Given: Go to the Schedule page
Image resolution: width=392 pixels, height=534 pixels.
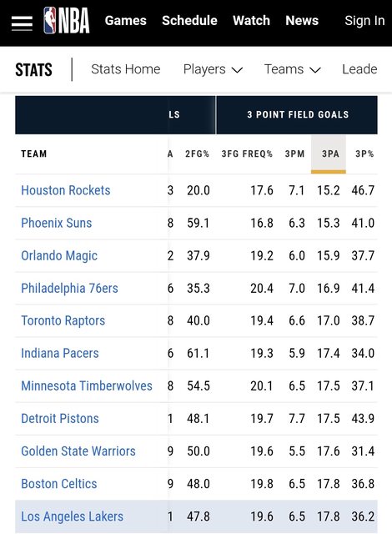Looking at the screenshot, I should point(189,21).
